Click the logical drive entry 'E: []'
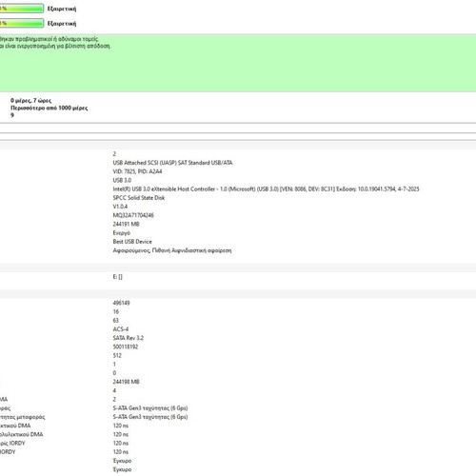Image resolution: width=476 pixels, height=476 pixels. tap(117, 277)
